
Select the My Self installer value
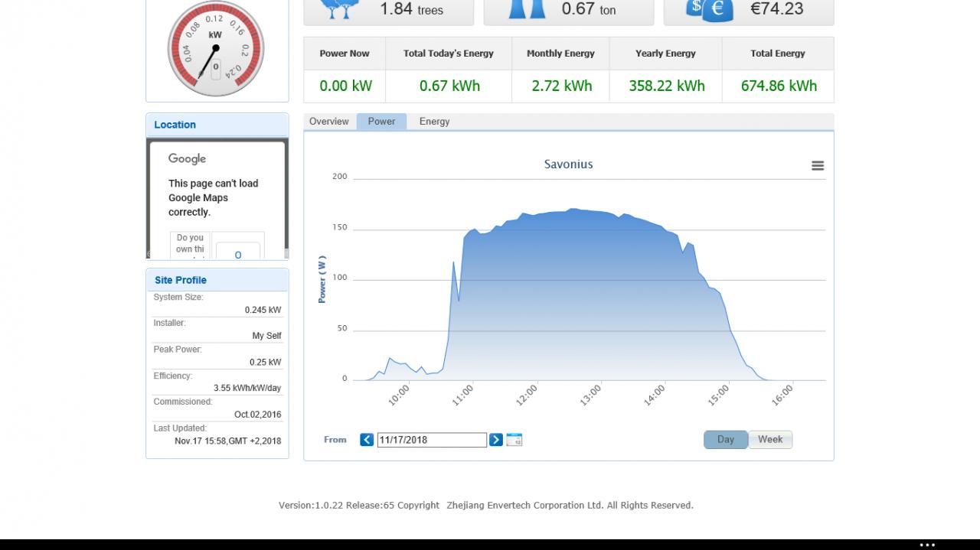click(266, 336)
